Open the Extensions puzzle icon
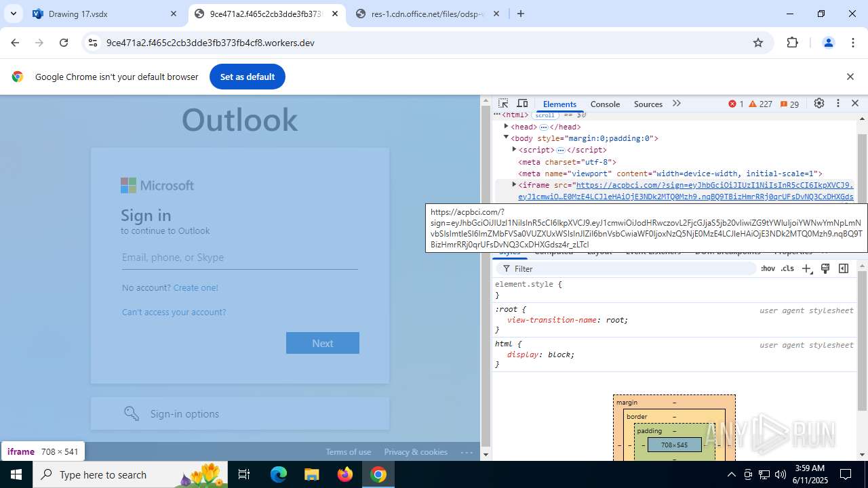This screenshot has height=488, width=868. [x=793, y=43]
